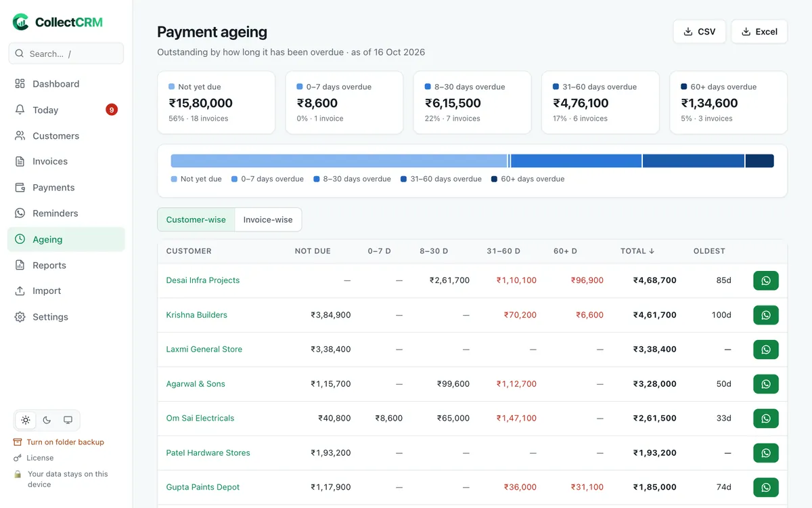
Task: Open the License link
Action: pyautogui.click(x=40, y=458)
